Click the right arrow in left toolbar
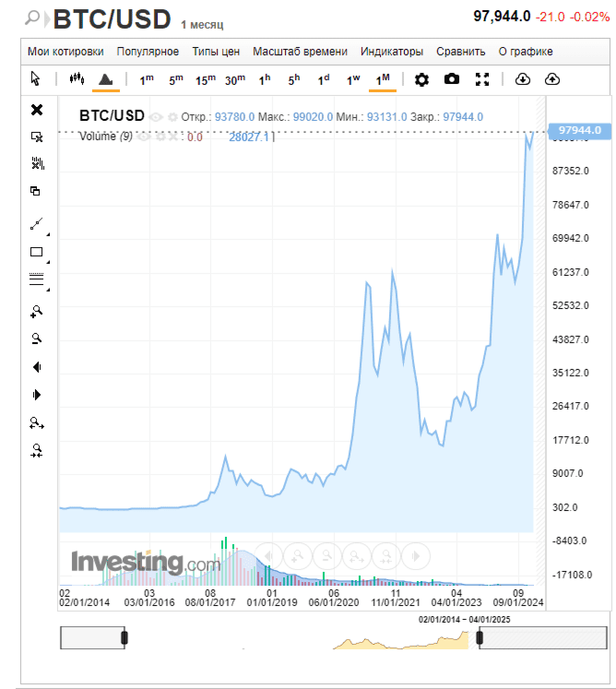The height and width of the screenshot is (689, 616). pyautogui.click(x=37, y=395)
